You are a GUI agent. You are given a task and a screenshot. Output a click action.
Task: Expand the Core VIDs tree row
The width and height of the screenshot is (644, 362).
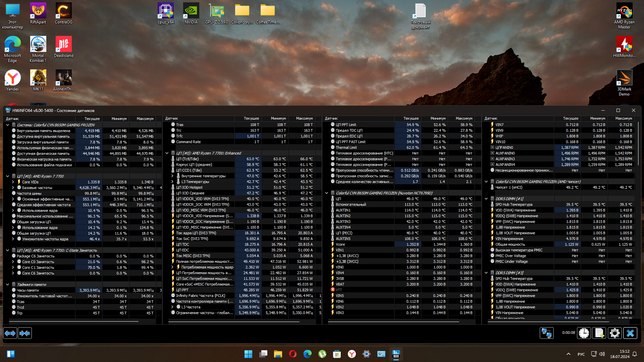point(13,182)
